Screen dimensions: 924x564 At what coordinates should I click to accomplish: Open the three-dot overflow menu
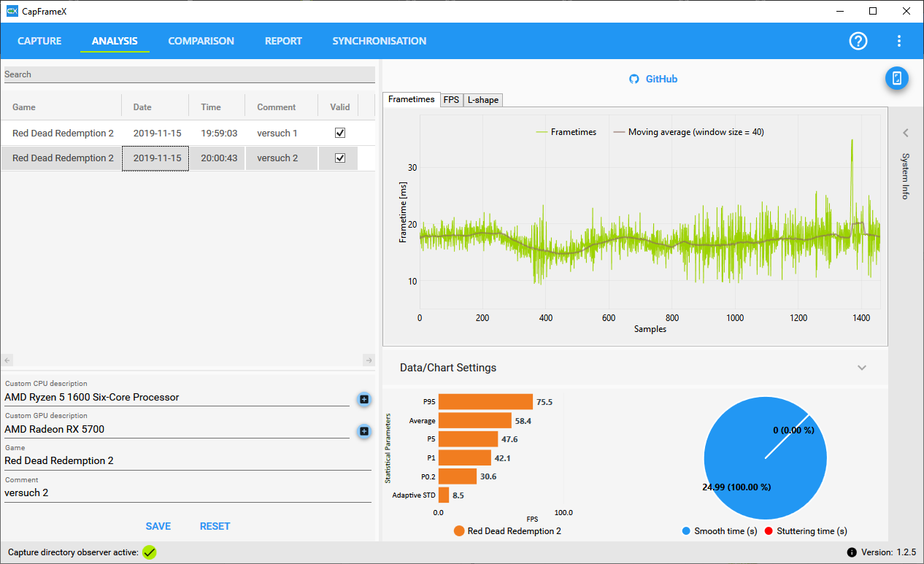tap(899, 41)
